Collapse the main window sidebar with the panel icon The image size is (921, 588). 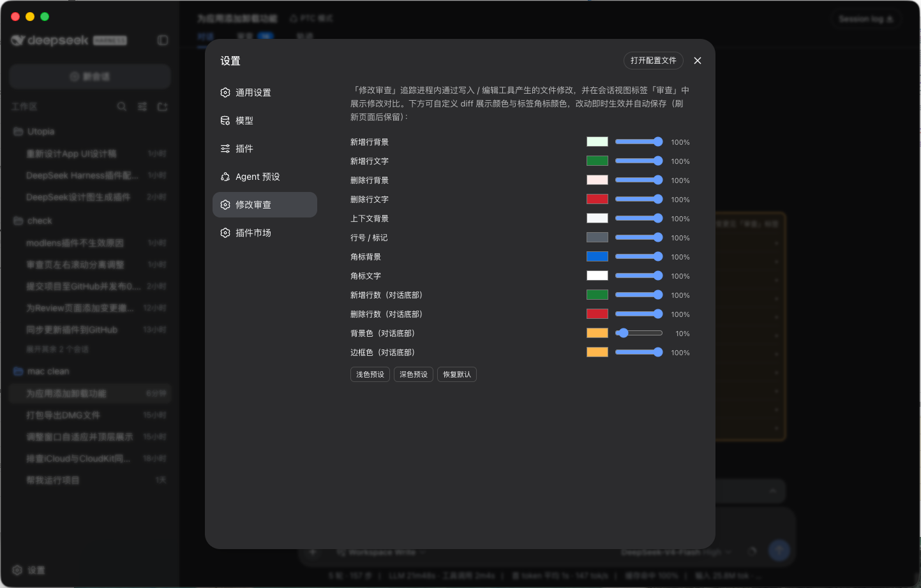click(x=163, y=40)
